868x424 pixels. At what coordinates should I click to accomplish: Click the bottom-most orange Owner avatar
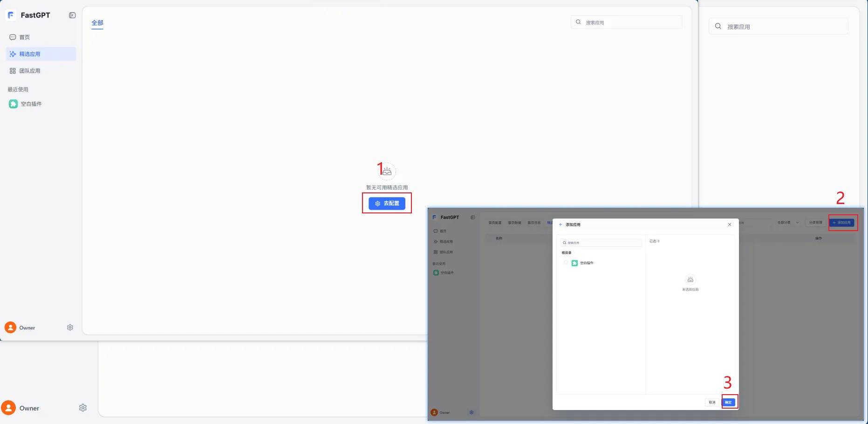[x=8, y=408]
